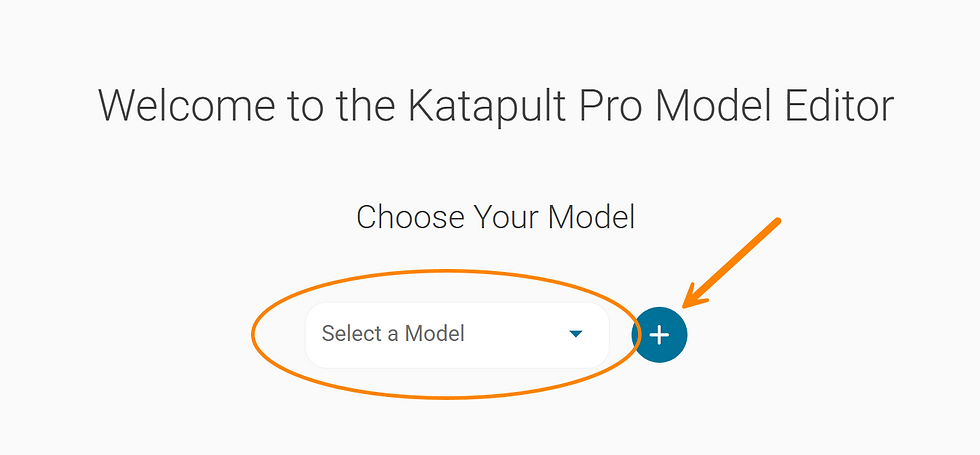Click the word 'Welcome' in the title

point(186,104)
